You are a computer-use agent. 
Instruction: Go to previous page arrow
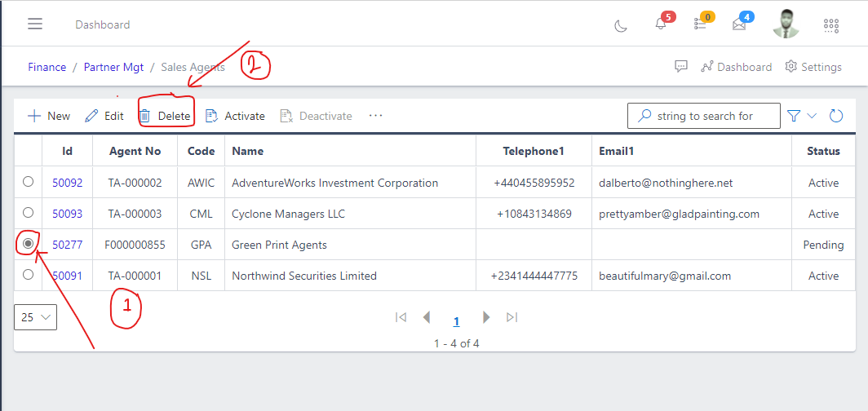[x=426, y=317]
